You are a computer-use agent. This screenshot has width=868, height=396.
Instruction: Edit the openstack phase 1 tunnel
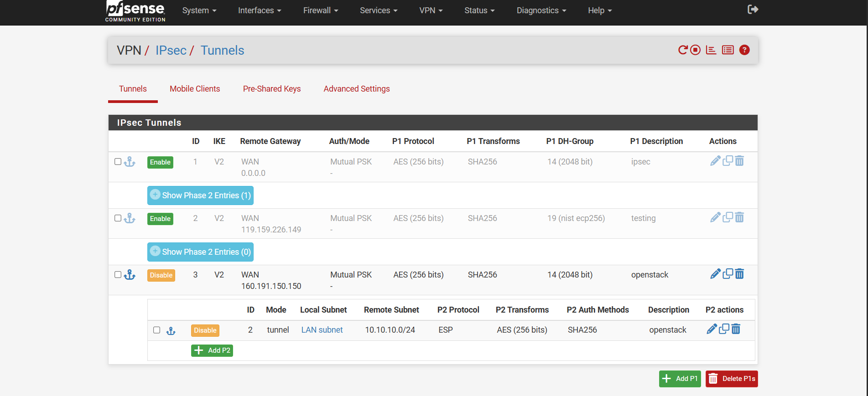click(715, 274)
